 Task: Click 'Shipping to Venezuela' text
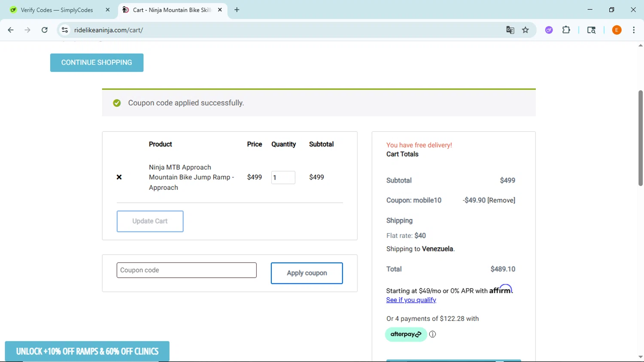(420, 249)
